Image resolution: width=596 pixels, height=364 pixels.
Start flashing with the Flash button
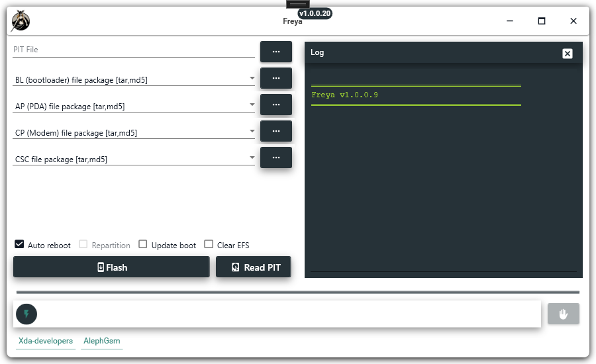111,267
